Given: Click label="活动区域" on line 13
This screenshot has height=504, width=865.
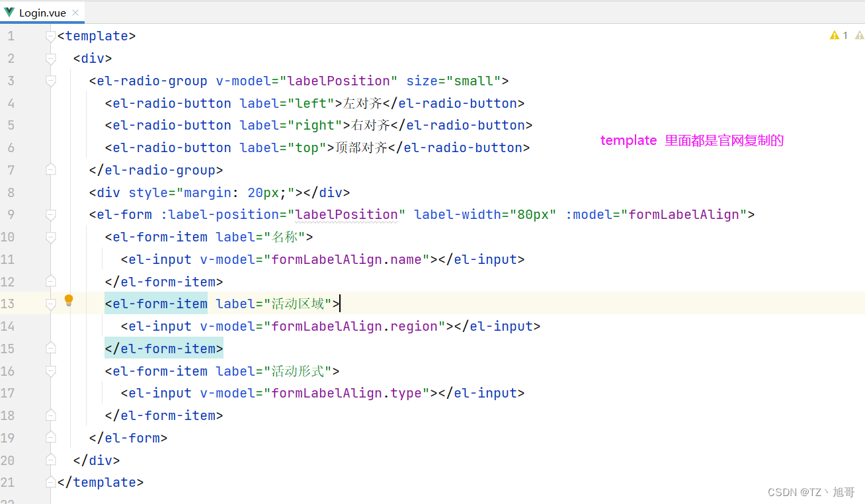Looking at the screenshot, I should [274, 304].
